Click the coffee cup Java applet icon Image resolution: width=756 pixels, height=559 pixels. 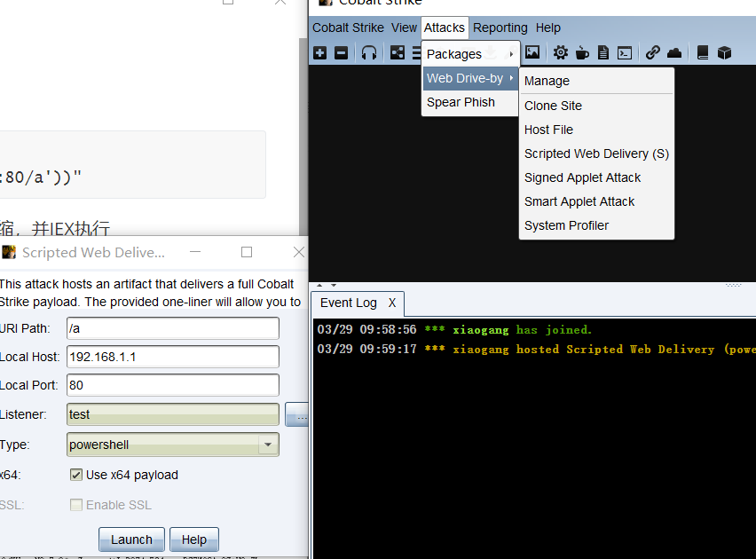[x=582, y=52]
